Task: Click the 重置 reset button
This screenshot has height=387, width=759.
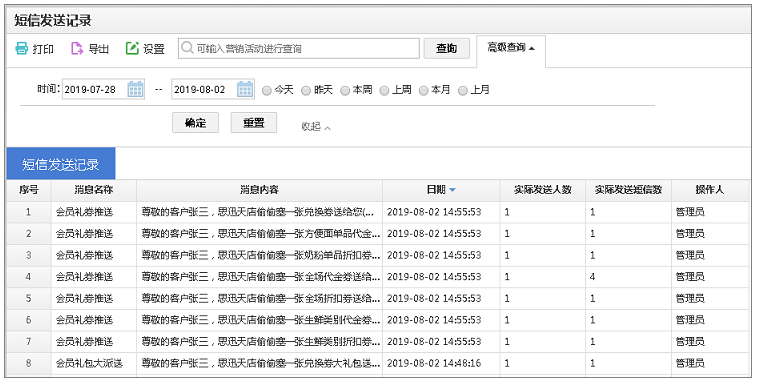Action: (254, 123)
